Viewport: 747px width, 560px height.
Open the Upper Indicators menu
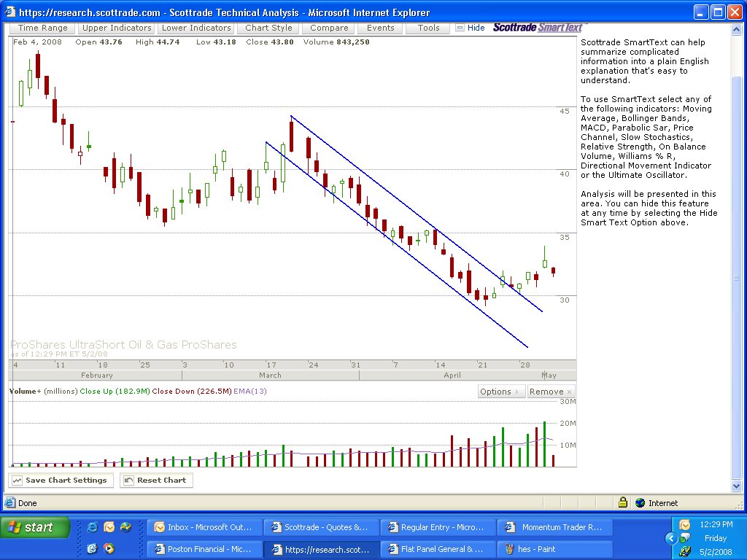click(x=117, y=28)
